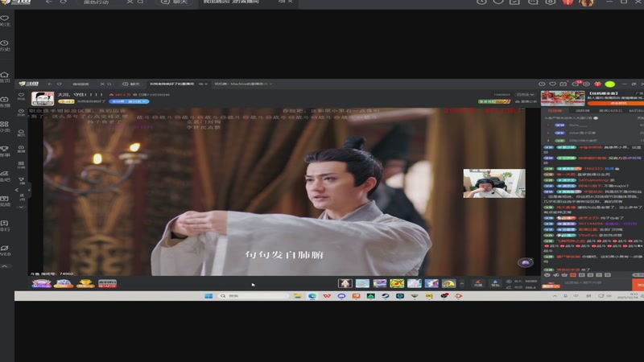This screenshot has height=362, width=644.
Task: Open the streamer avatar beside the room title
Action: [43, 98]
